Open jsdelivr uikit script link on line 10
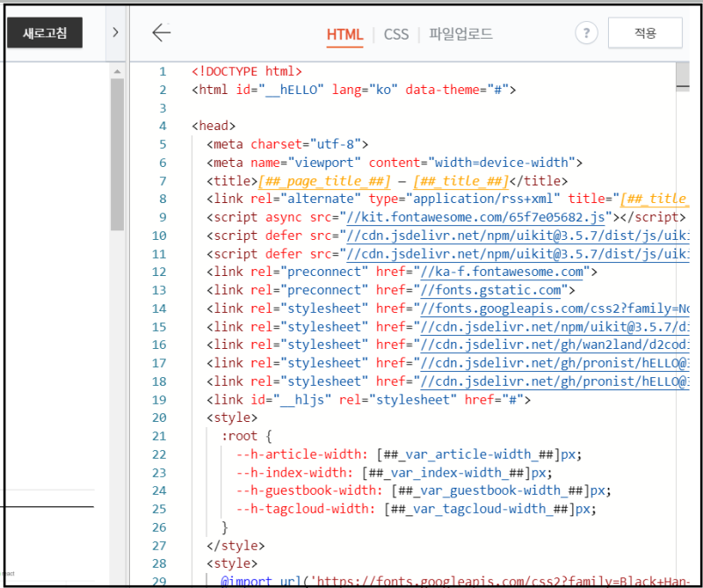This screenshot has height=588, width=703. click(x=518, y=236)
